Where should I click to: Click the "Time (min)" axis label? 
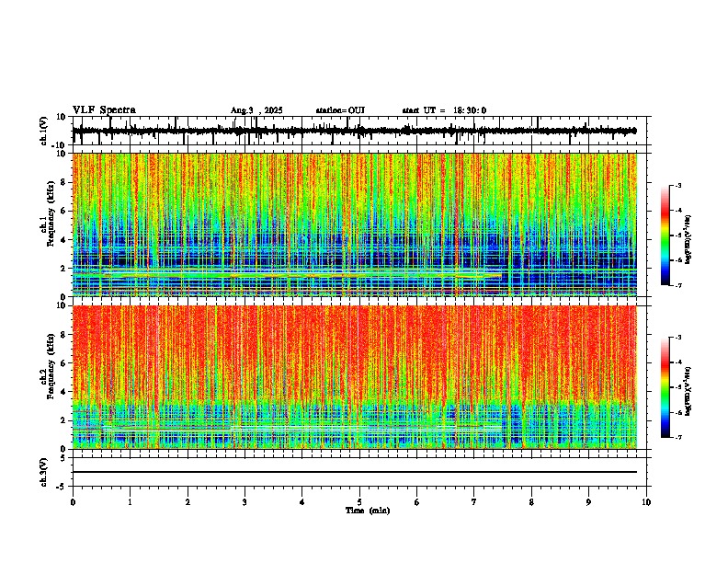(368, 511)
